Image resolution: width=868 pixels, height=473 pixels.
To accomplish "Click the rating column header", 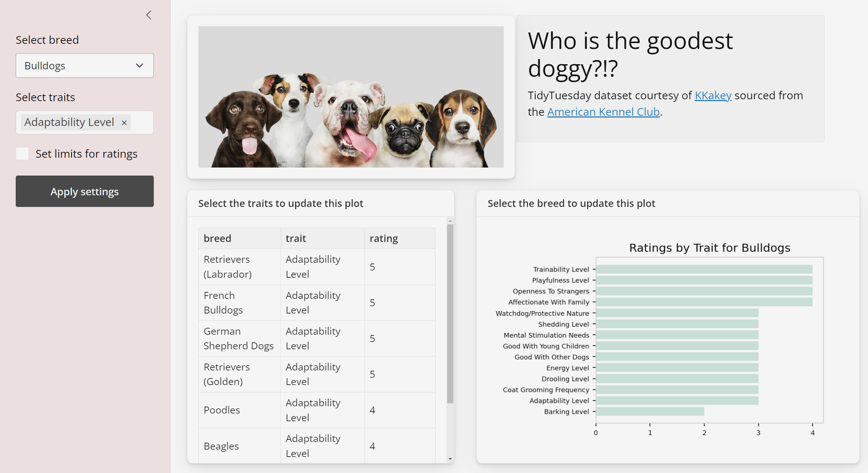I will click(384, 238).
